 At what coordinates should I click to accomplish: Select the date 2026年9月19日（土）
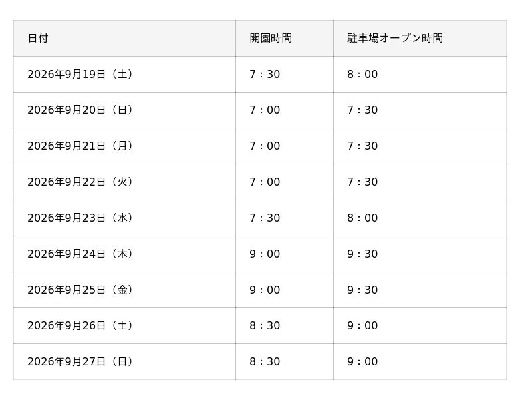tap(81, 74)
